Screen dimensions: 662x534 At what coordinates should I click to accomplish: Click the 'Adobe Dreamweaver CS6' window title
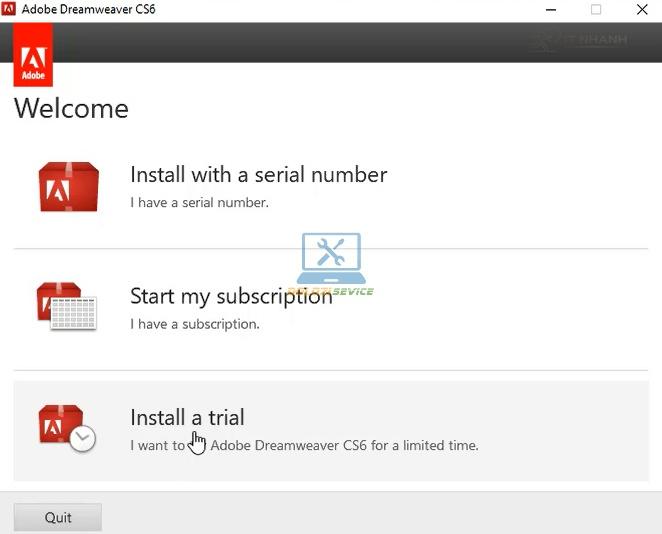(x=89, y=10)
